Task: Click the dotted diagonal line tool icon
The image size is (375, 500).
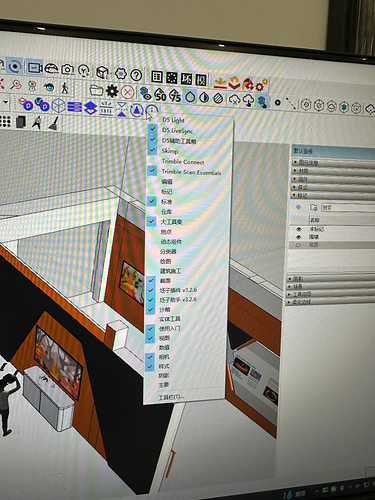Action: click(291, 103)
